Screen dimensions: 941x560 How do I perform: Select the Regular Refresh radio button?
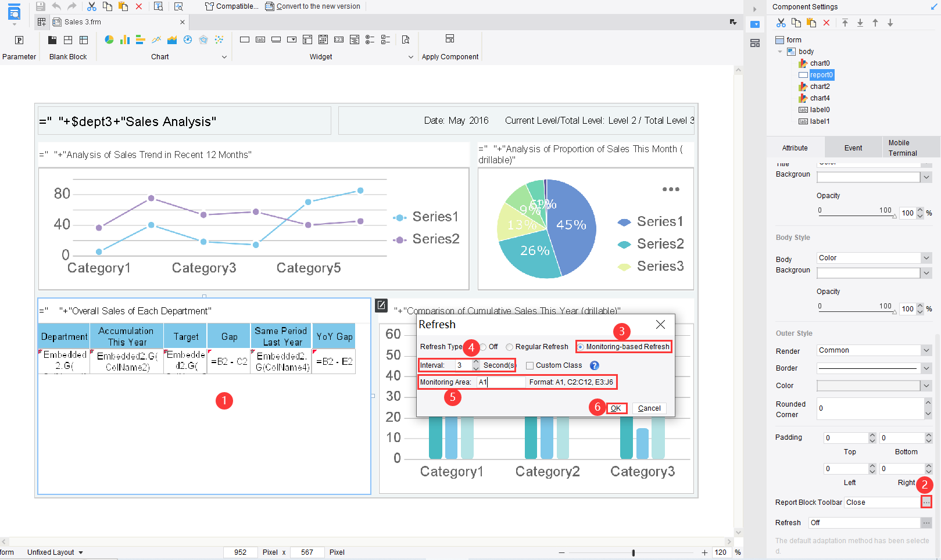(510, 347)
